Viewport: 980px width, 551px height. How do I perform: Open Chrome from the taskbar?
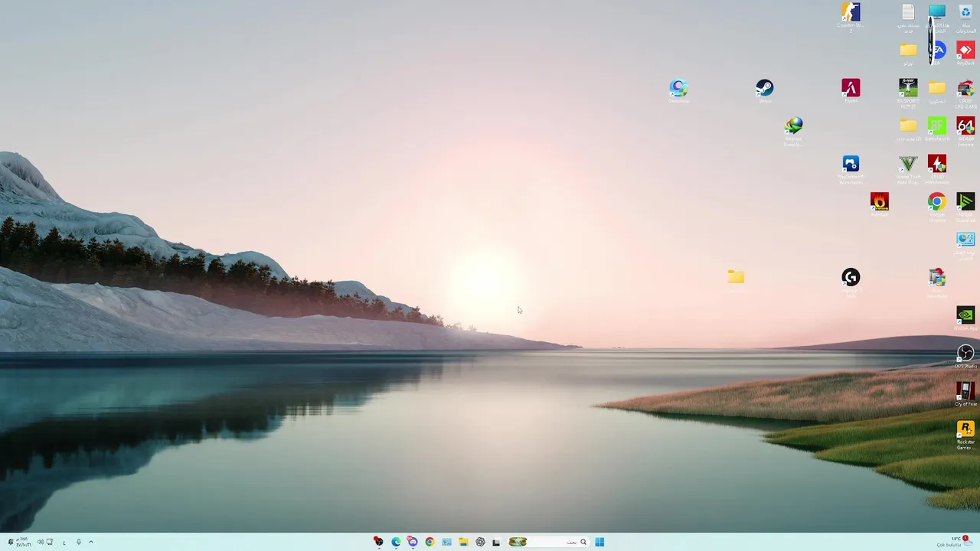pyautogui.click(x=430, y=542)
